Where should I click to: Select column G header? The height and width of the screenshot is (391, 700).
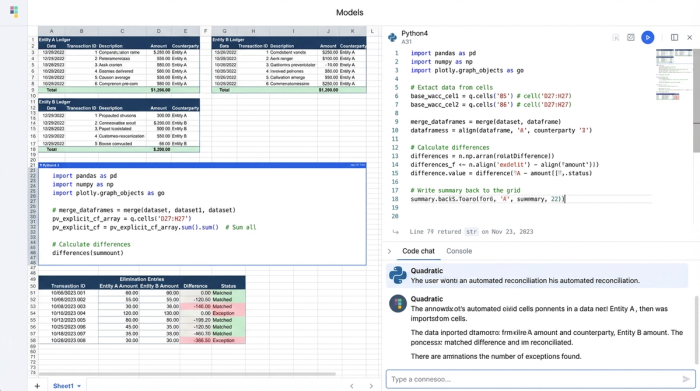click(x=224, y=31)
